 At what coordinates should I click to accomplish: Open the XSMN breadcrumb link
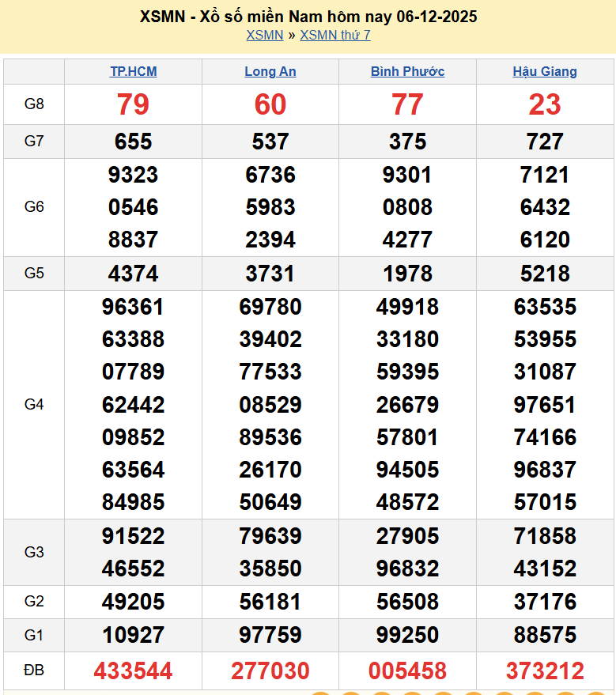pos(264,35)
